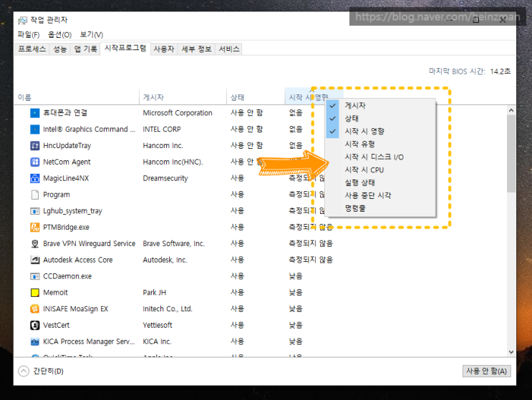Image resolution: width=532 pixels, height=400 pixels.
Task: Switch to the 서비스 tab
Action: click(229, 49)
